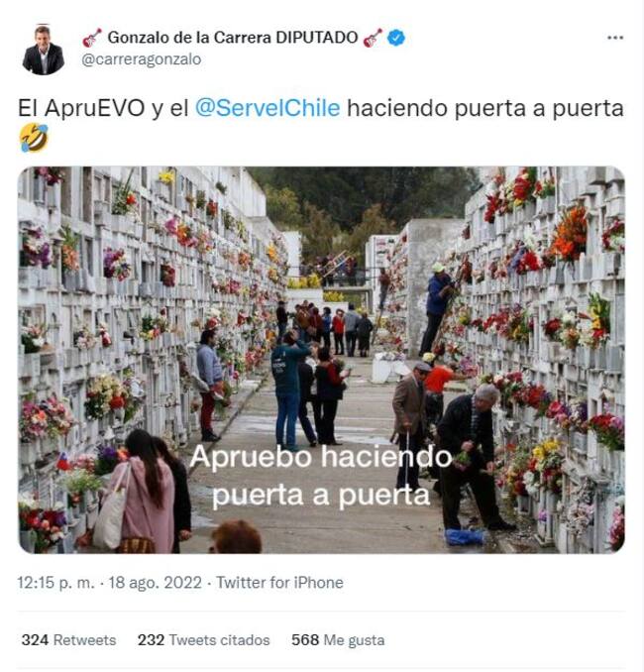Click the guitar emoji before the display name
The image size is (644, 672).
coord(92,38)
